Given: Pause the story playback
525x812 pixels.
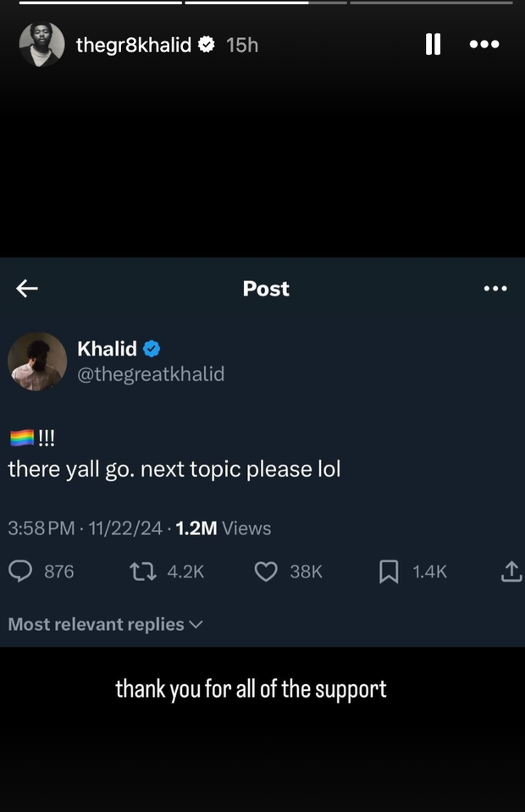Looking at the screenshot, I should tap(433, 44).
